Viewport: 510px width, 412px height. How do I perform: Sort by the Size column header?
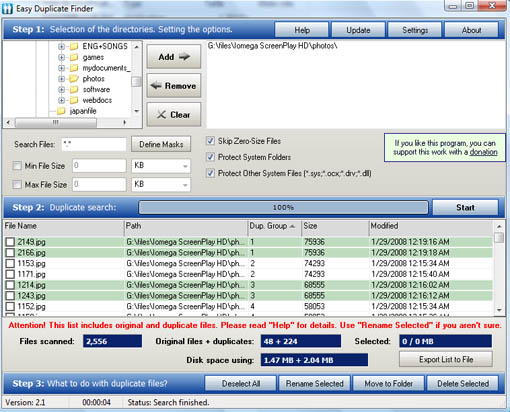(335, 226)
